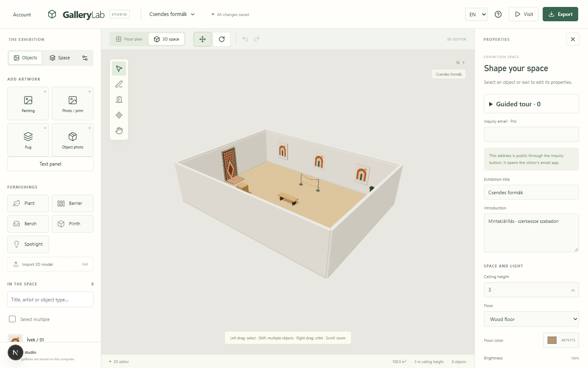Expand the Guided tour section
Image resolution: width=588 pixels, height=368 pixels.
tap(531, 104)
